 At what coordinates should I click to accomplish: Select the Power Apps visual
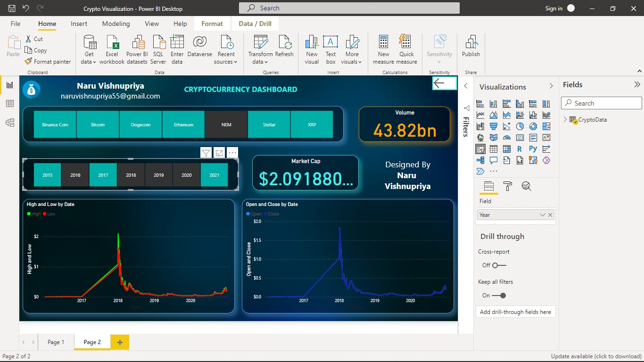coord(546,160)
